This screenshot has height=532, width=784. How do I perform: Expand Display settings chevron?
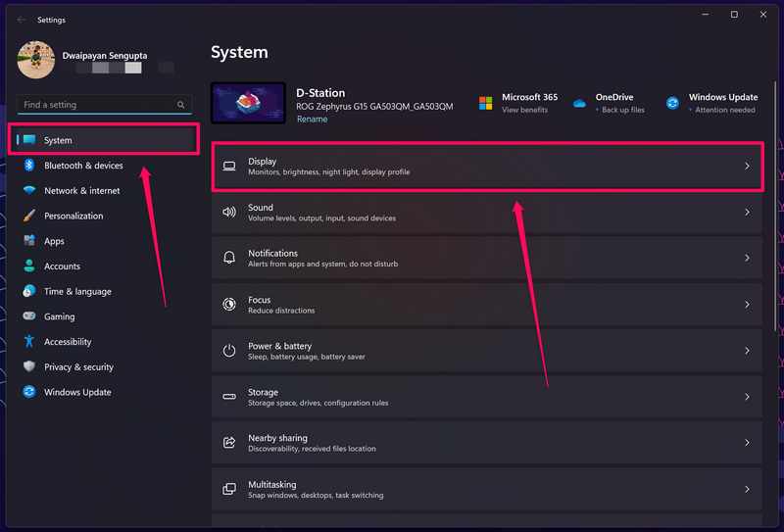[747, 167]
